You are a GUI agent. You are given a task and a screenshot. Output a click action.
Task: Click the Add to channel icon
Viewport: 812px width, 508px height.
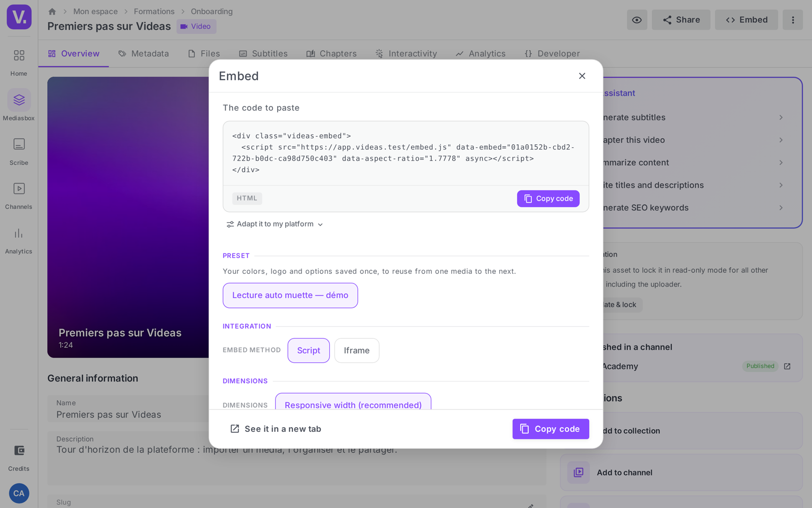point(579,472)
